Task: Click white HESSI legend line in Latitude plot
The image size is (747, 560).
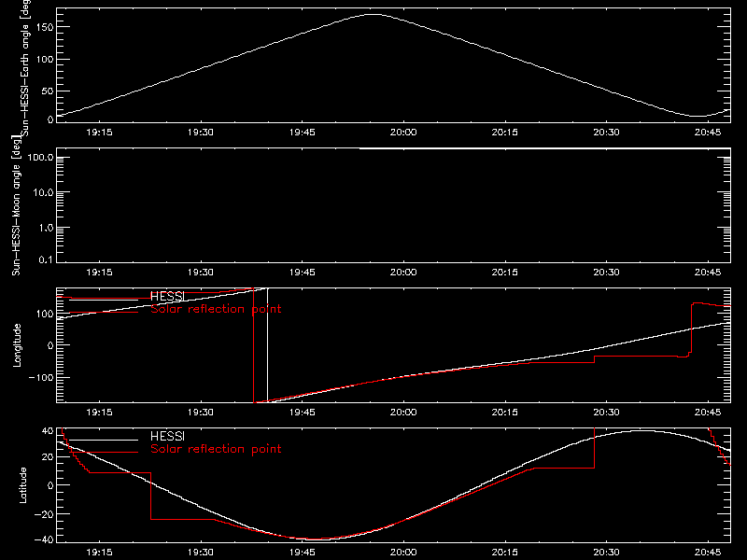Action: coord(104,440)
